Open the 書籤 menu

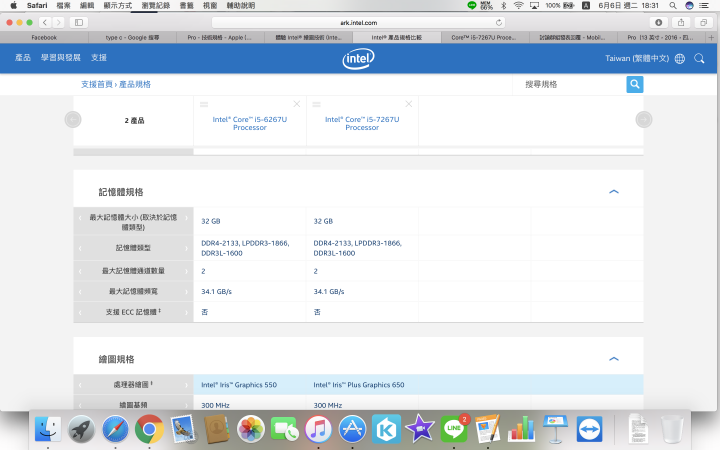click(186, 6)
